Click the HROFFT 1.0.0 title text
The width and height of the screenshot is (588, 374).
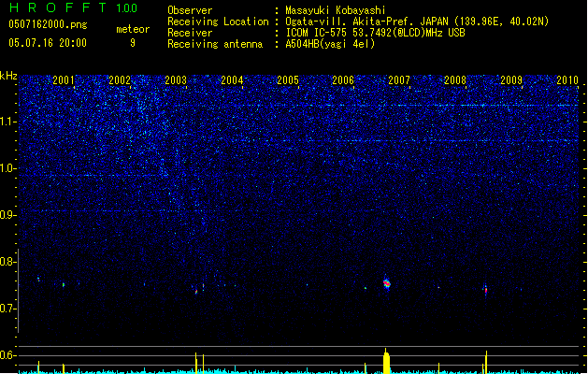point(73,7)
